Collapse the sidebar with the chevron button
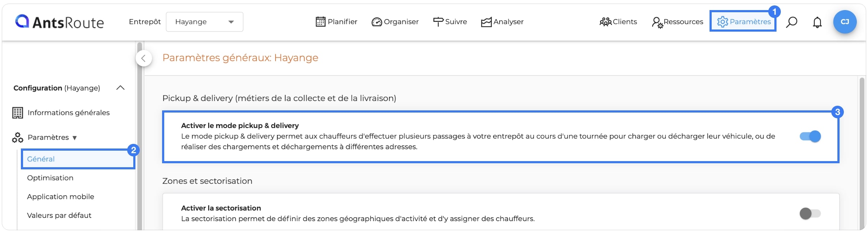 point(144,58)
